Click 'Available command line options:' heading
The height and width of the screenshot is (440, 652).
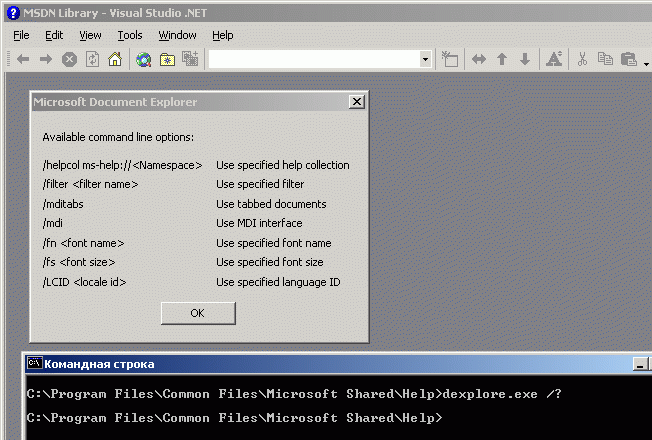(118, 137)
